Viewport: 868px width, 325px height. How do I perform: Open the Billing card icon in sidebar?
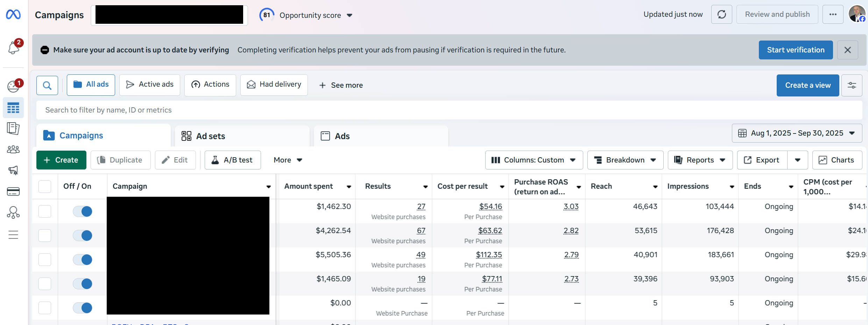[13, 192]
